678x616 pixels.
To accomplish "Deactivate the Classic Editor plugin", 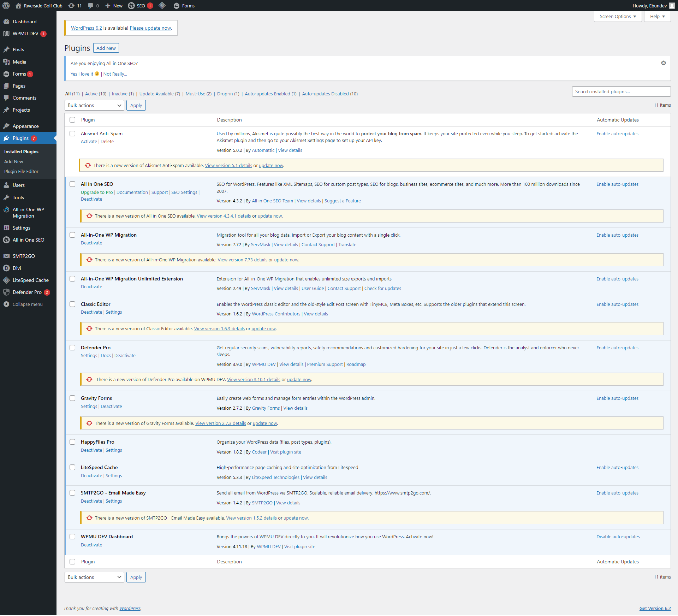I will click(x=91, y=312).
